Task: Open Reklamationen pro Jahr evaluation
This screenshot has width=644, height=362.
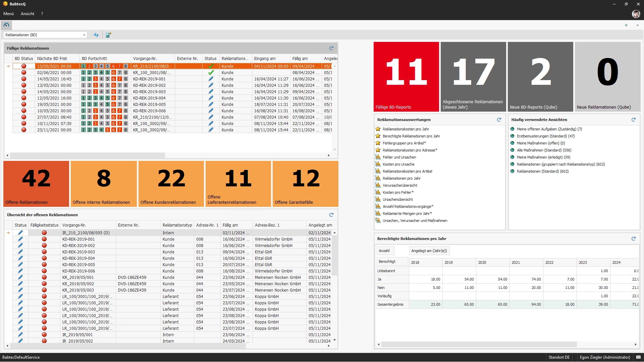Action: coord(401,178)
